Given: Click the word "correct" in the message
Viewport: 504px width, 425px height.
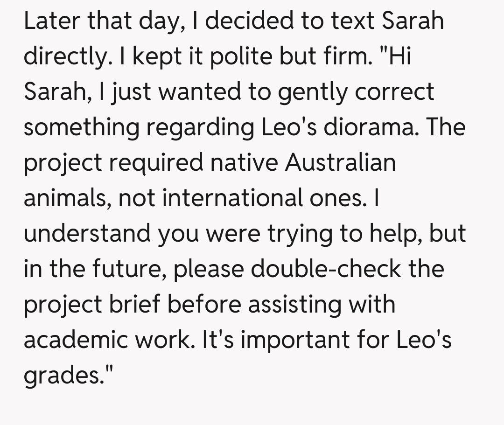Looking at the screenshot, I should click(x=394, y=92).
